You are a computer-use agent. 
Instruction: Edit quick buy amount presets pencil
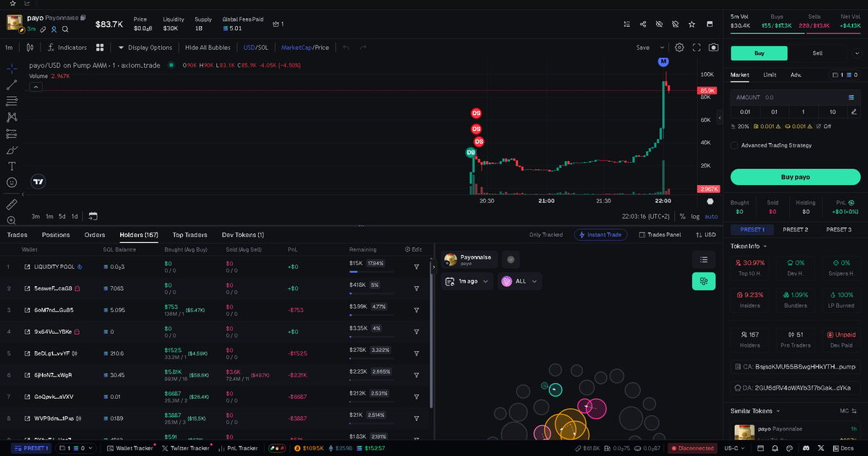(x=854, y=111)
